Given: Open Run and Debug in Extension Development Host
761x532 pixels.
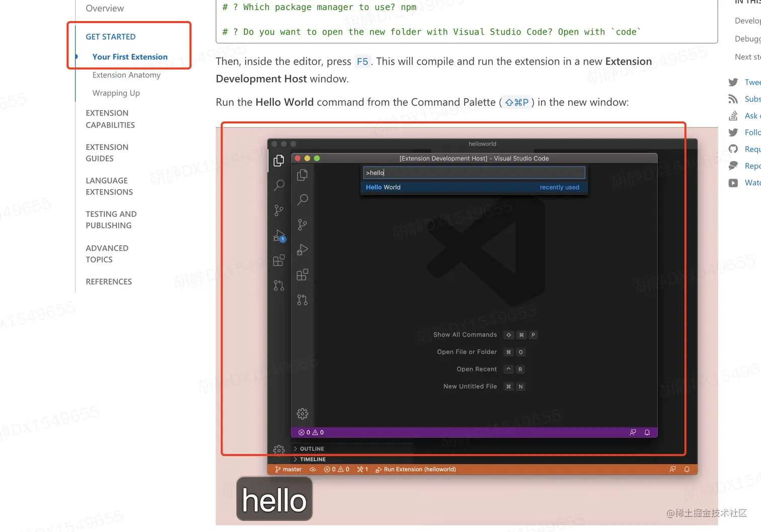Looking at the screenshot, I should pos(302,250).
